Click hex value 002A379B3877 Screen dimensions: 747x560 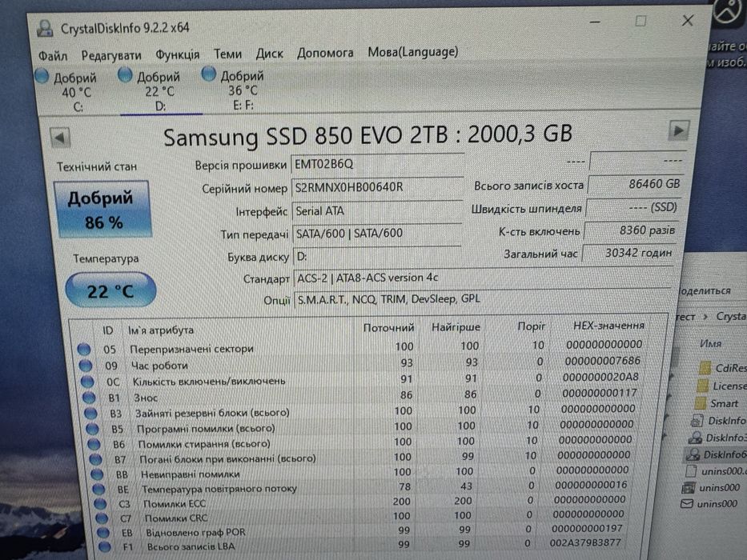(x=585, y=542)
